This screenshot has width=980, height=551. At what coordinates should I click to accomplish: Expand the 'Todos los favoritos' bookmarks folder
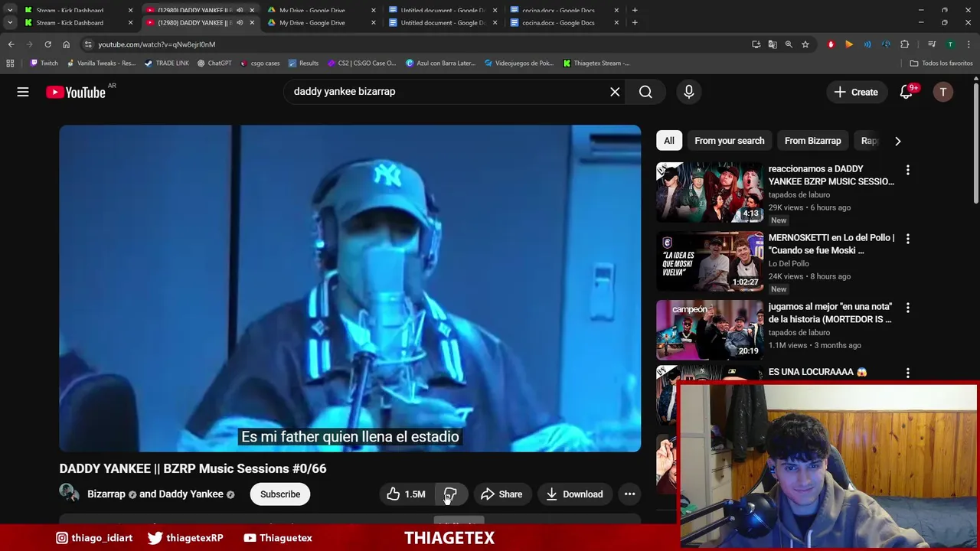click(941, 64)
